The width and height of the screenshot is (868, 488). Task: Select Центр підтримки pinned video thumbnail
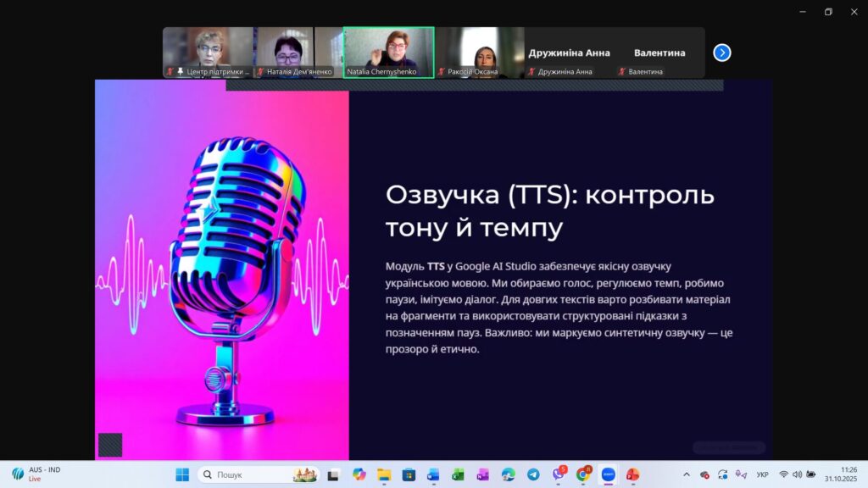(x=209, y=53)
